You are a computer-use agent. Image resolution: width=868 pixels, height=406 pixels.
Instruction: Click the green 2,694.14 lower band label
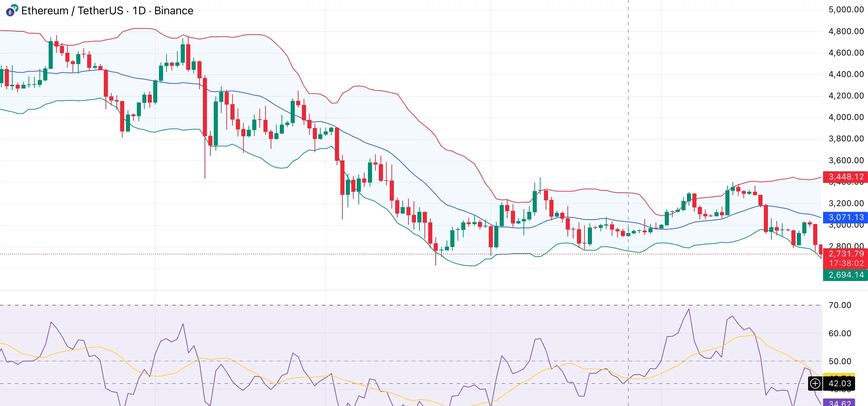click(x=846, y=275)
